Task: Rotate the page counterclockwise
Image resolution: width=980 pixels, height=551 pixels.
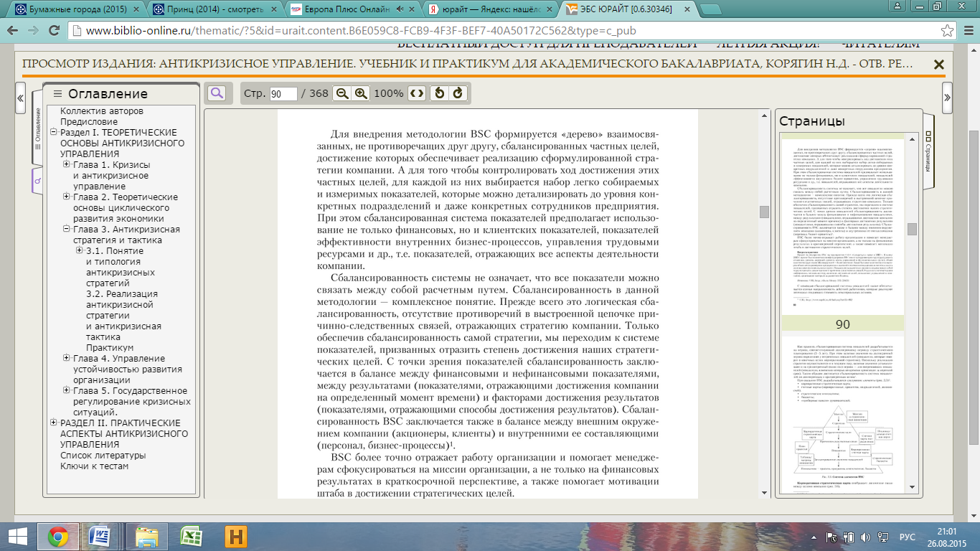Action: (440, 93)
